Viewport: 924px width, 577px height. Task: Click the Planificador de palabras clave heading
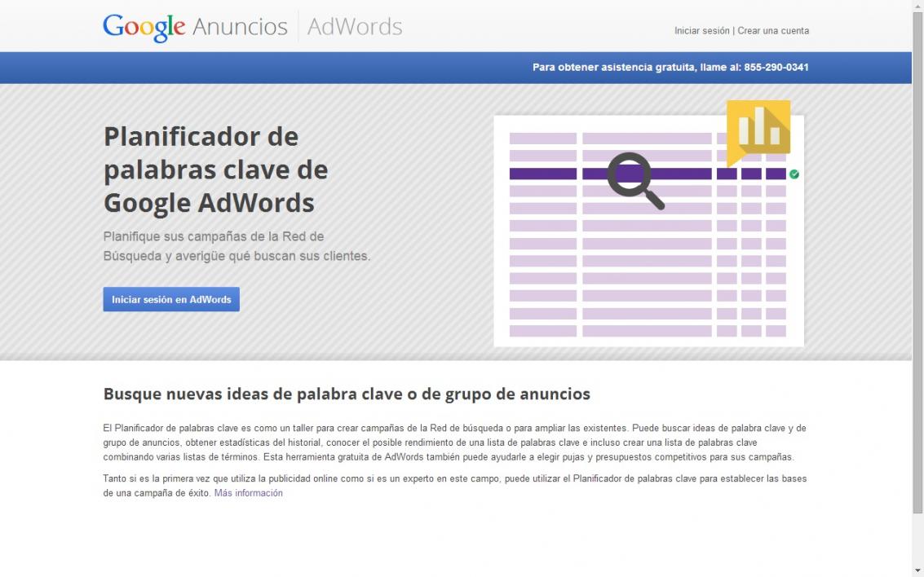(215, 169)
